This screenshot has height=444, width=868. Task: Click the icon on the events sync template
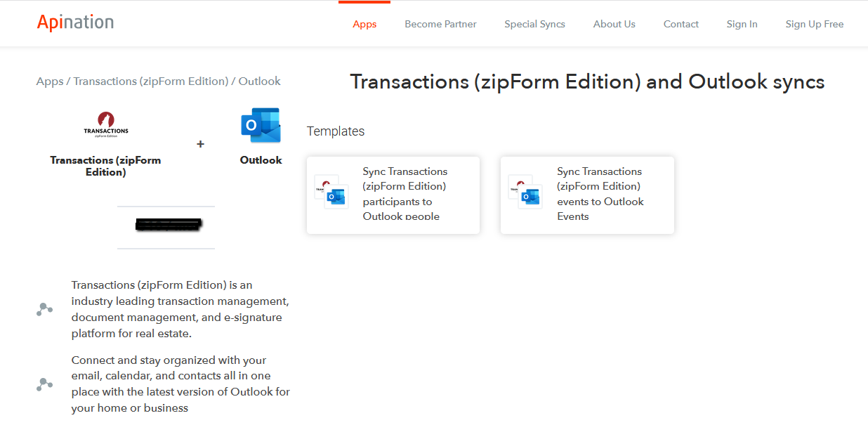click(x=525, y=192)
